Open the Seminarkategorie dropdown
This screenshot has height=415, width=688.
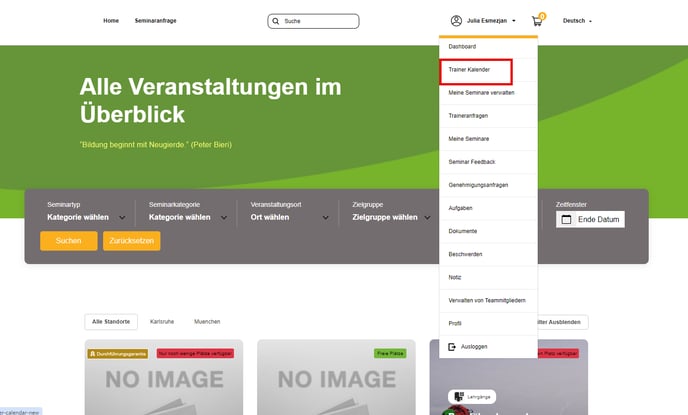click(188, 217)
